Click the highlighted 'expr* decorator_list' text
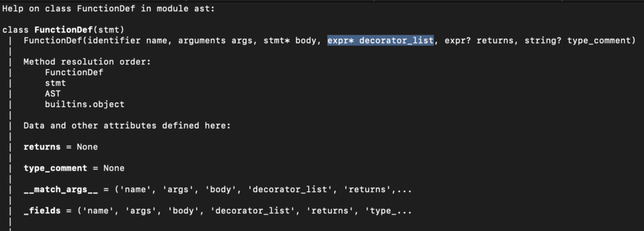The width and height of the screenshot is (644, 231). [380, 41]
